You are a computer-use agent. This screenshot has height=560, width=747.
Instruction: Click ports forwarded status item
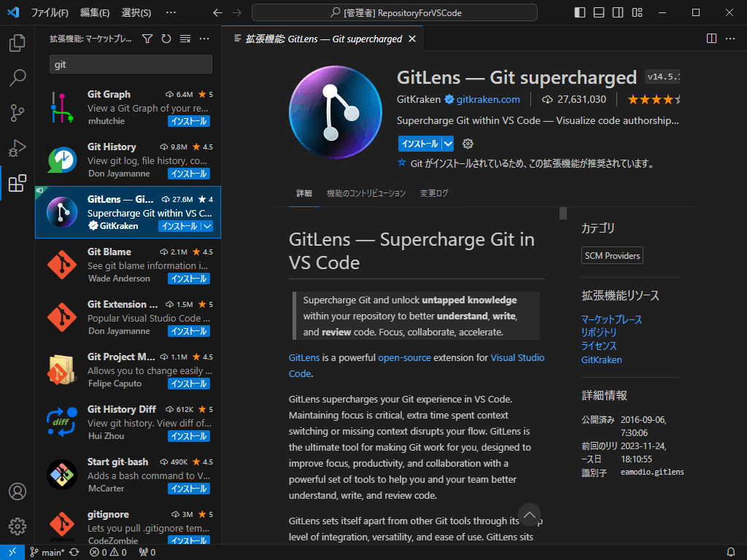point(147,553)
